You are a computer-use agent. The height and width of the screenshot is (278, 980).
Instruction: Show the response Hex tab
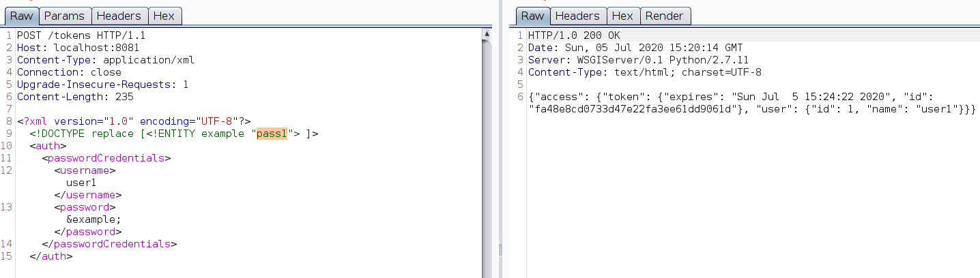pyautogui.click(x=622, y=16)
